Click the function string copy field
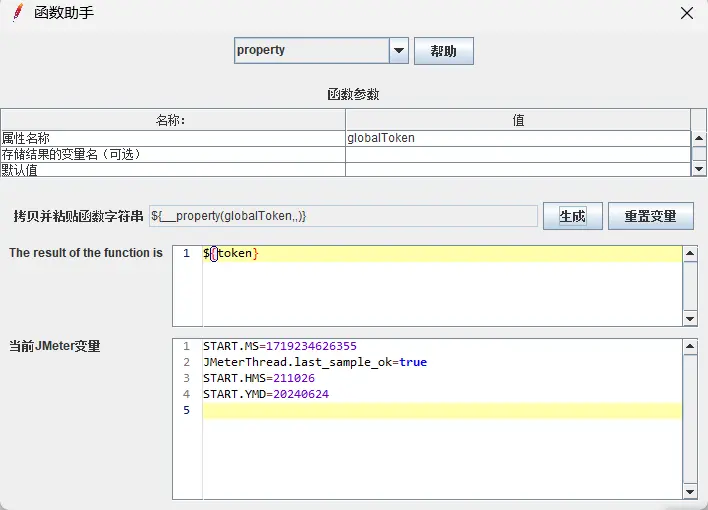The image size is (708, 510). 342,216
